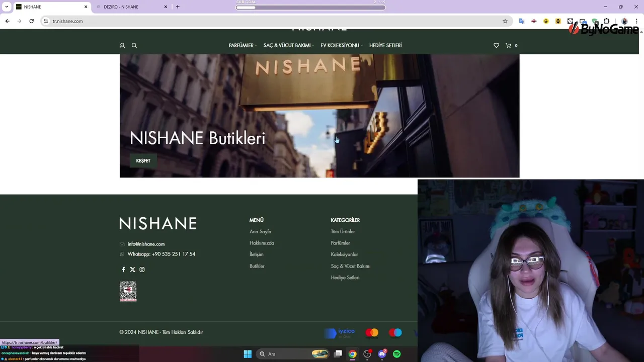The image size is (644, 362).
Task: Open the user account icon in site header
Action: click(122, 45)
